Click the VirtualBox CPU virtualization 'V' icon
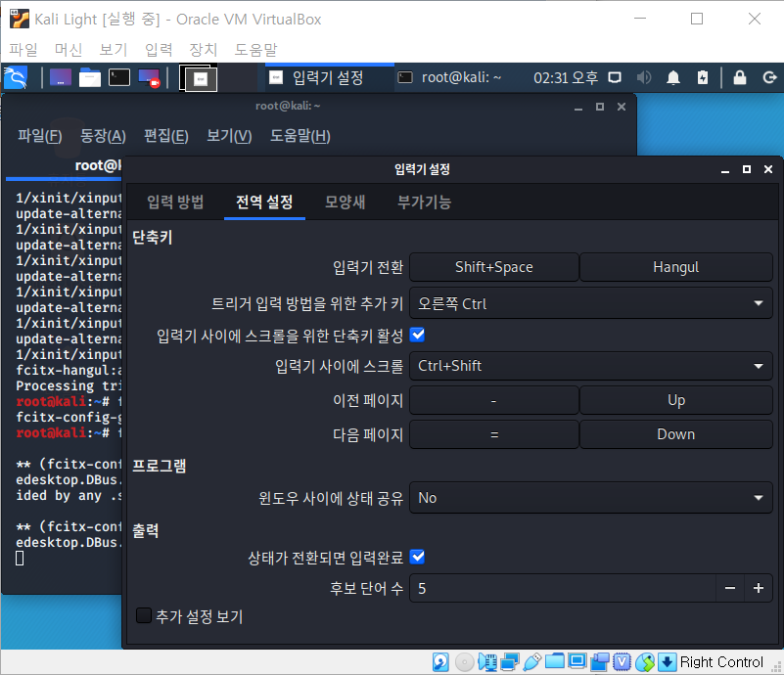Screen dimensions: 784x675 622,662
